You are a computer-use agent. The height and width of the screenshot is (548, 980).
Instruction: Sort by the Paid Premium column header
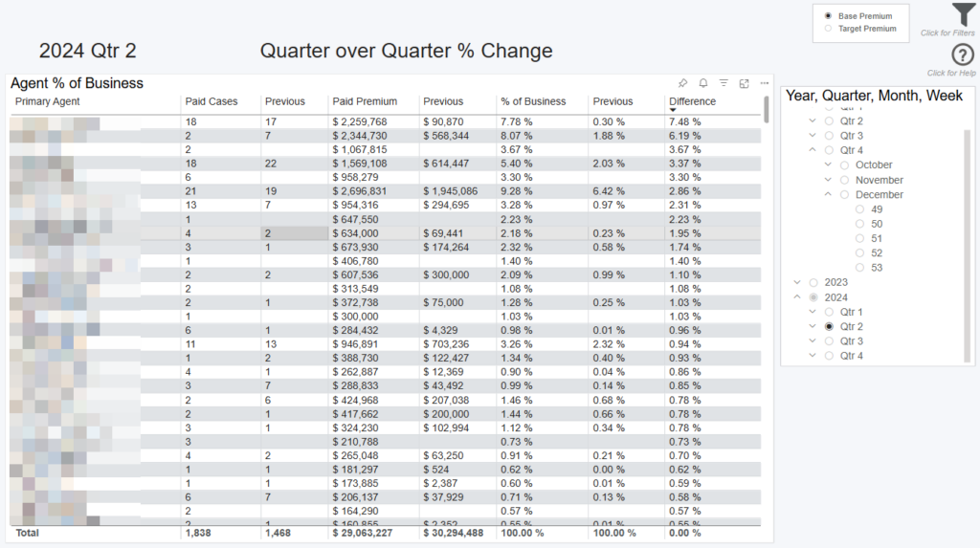[x=364, y=101]
